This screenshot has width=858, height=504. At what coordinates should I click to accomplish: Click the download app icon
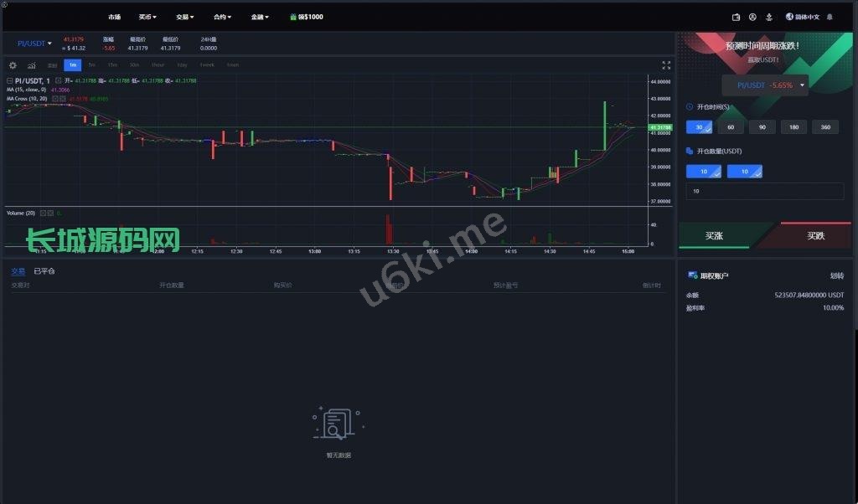768,17
